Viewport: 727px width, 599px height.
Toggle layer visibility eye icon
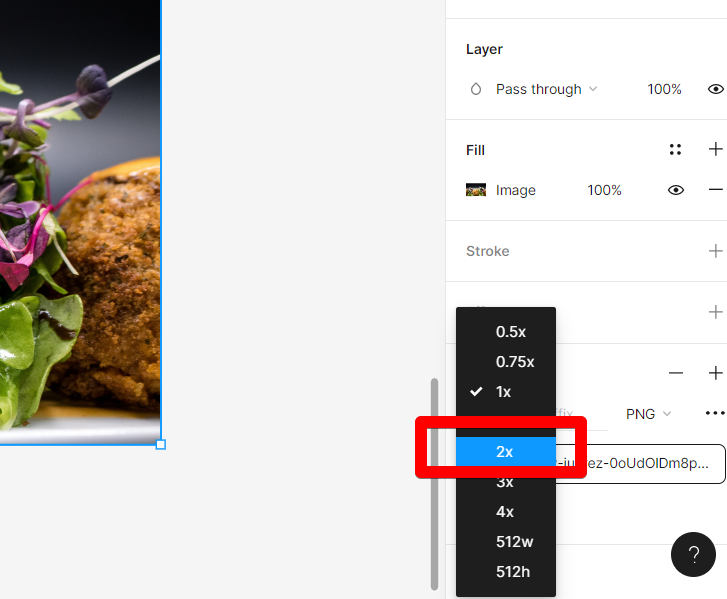pyautogui.click(x=715, y=89)
